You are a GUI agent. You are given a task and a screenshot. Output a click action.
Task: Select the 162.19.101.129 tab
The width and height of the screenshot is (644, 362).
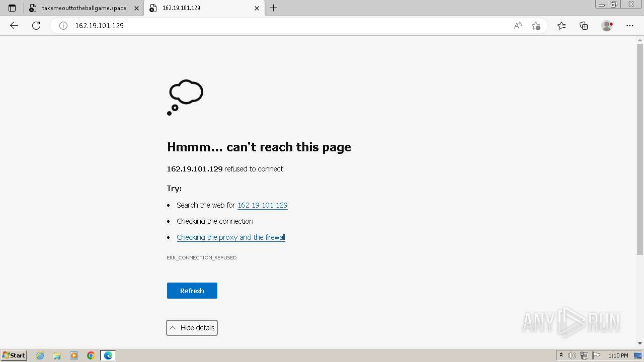coord(204,8)
